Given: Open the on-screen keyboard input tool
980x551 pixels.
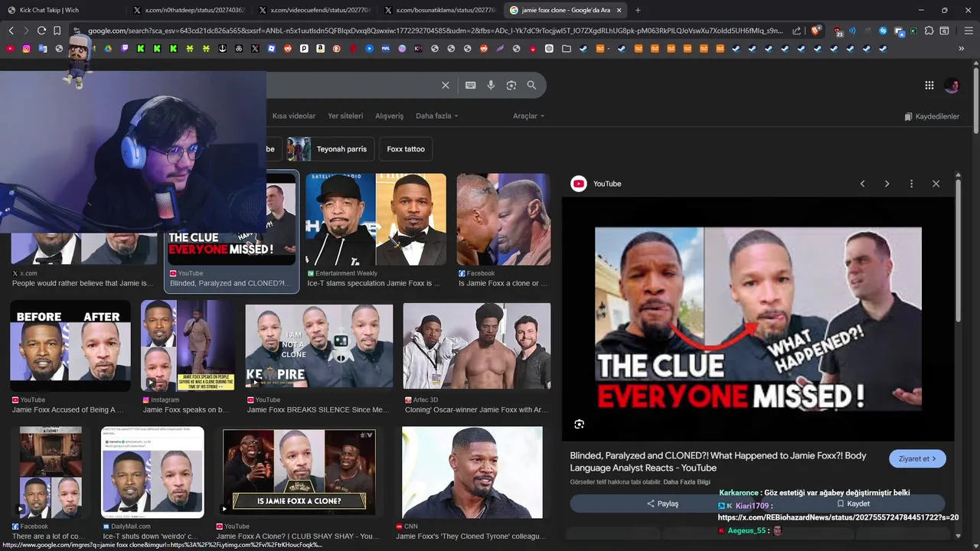Looking at the screenshot, I should (x=470, y=85).
